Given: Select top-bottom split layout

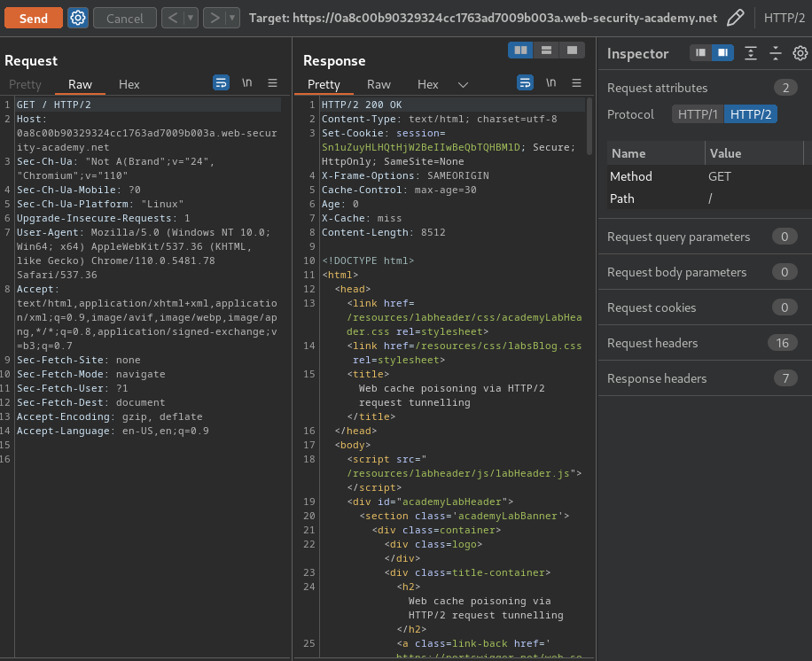Looking at the screenshot, I should (x=546, y=51).
